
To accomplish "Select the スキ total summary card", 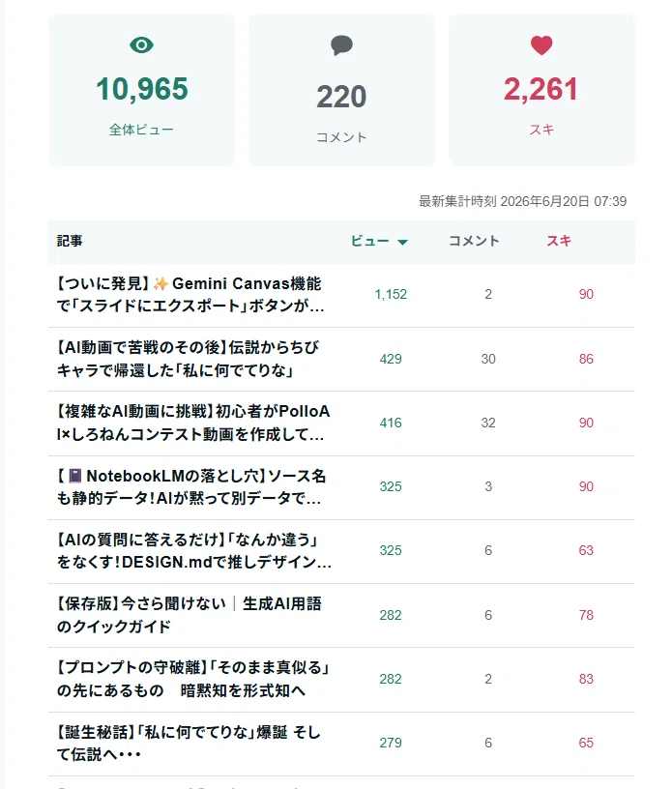I will (x=541, y=90).
